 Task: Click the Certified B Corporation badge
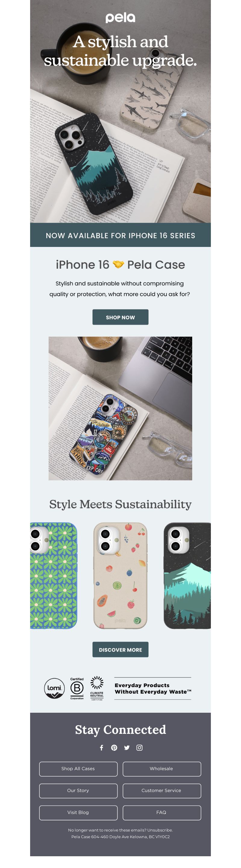(77, 688)
